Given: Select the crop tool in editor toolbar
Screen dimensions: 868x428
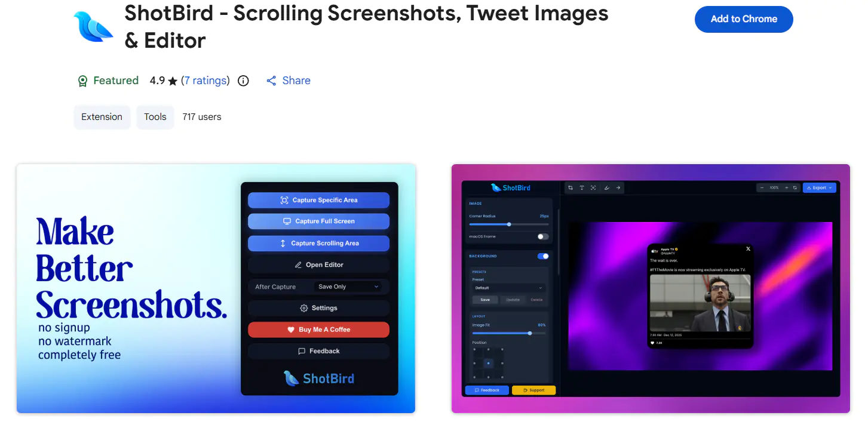Looking at the screenshot, I should [x=571, y=187].
